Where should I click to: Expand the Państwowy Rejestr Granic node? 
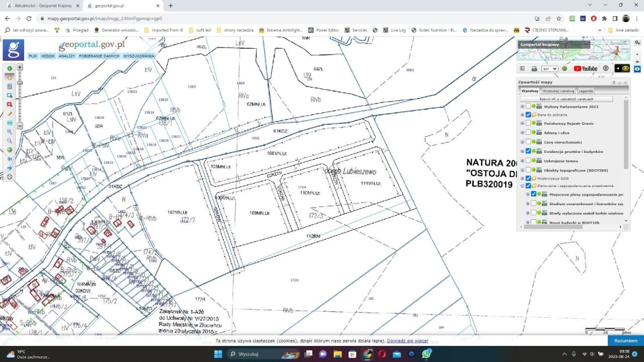[522, 124]
